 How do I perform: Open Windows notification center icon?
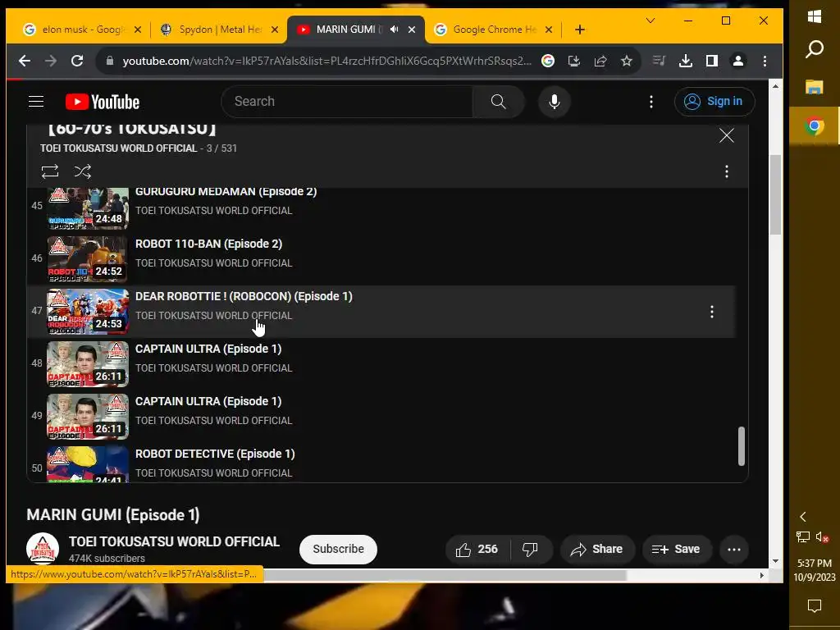pos(815,606)
